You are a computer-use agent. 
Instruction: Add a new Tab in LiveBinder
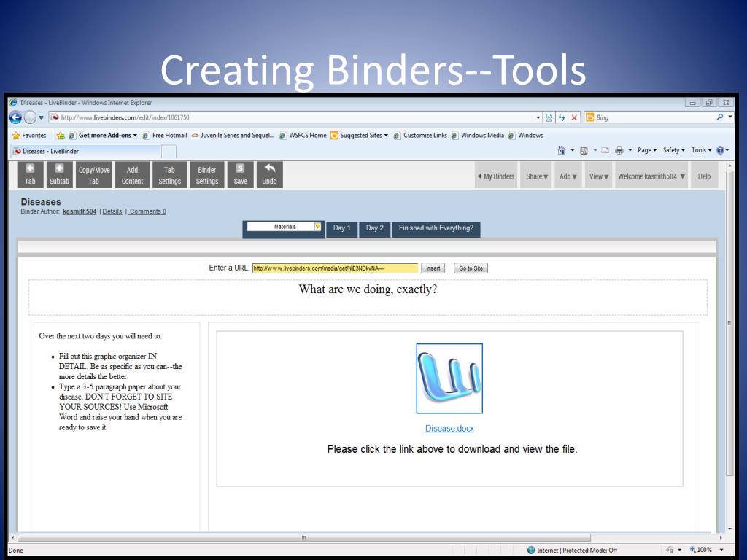point(29,174)
